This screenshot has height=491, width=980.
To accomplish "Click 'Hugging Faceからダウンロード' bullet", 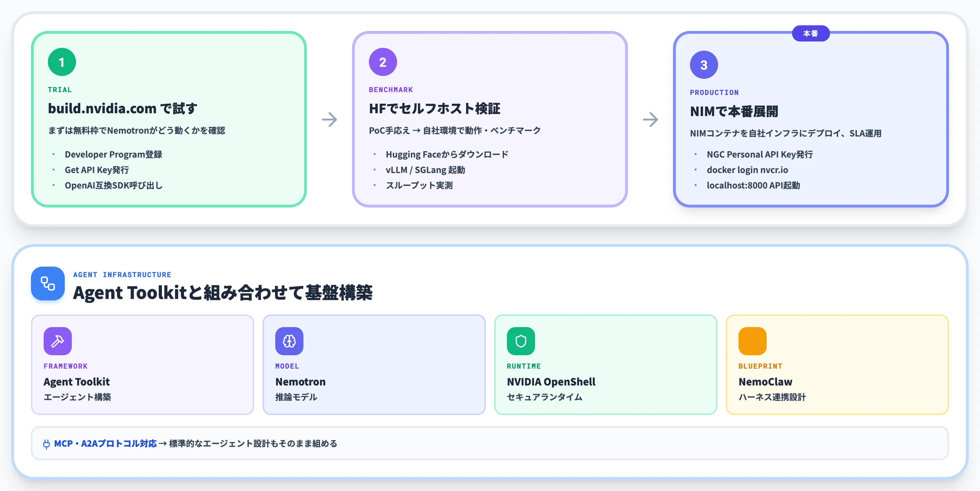I will coord(447,154).
